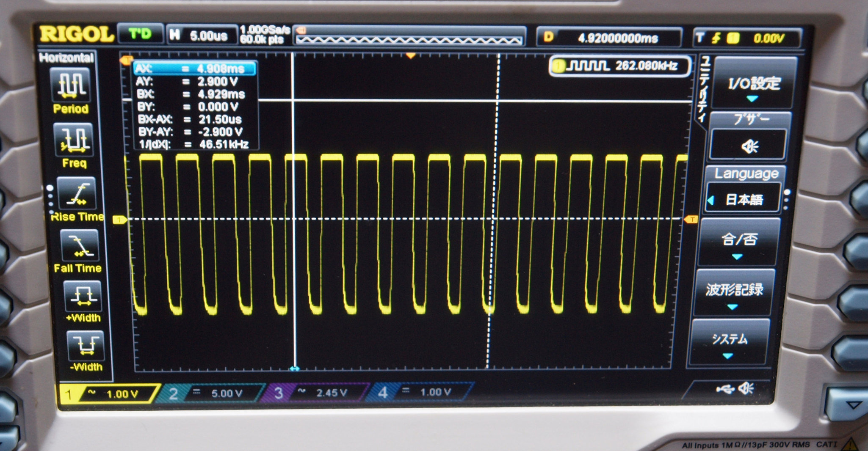Click the H 5.00us timebase label
This screenshot has width=868, height=451.
coord(199,36)
